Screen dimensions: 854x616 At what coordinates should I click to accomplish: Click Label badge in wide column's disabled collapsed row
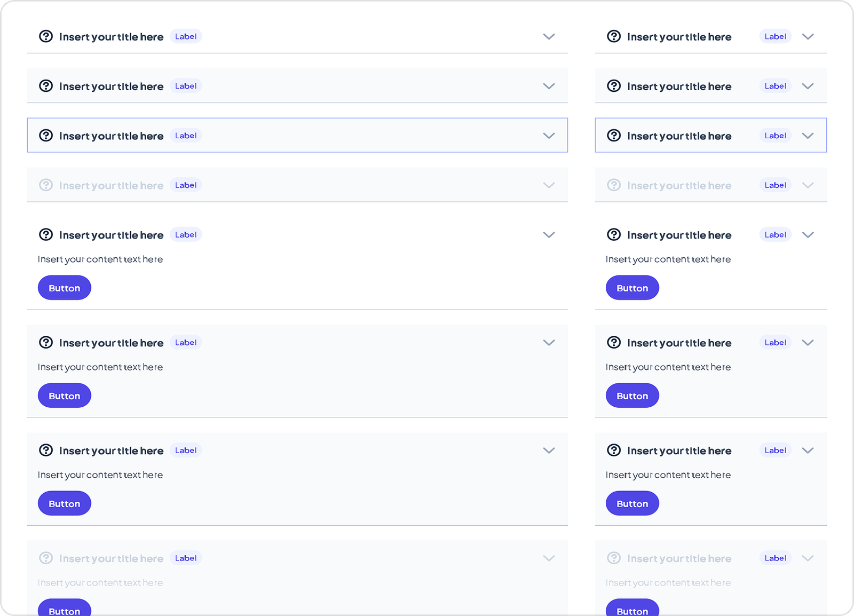point(186,185)
